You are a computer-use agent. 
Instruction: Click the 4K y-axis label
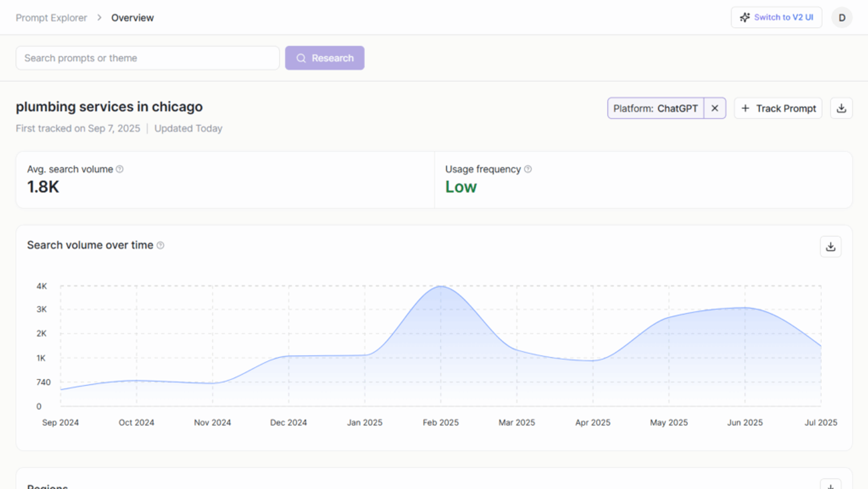click(x=42, y=286)
